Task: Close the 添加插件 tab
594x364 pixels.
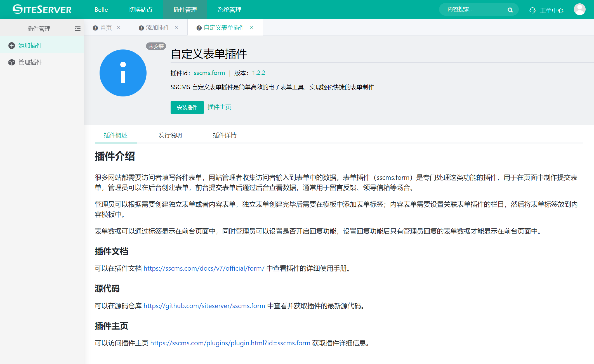Action: point(176,27)
